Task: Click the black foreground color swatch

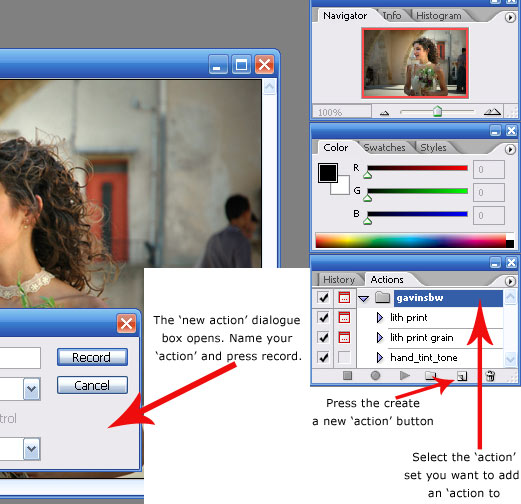Action: tap(328, 173)
